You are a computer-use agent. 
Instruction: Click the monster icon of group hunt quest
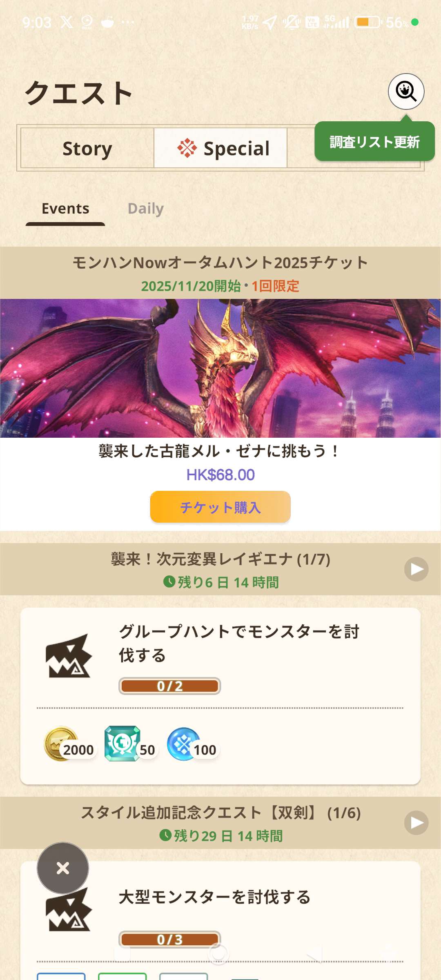68,656
